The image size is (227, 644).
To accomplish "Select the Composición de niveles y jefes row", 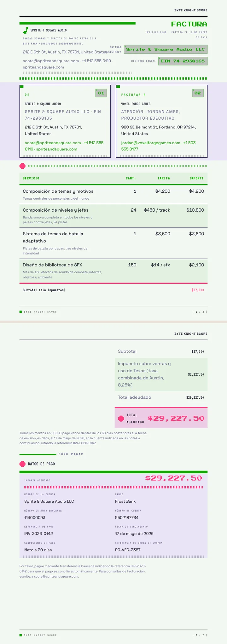I will (x=113, y=216).
